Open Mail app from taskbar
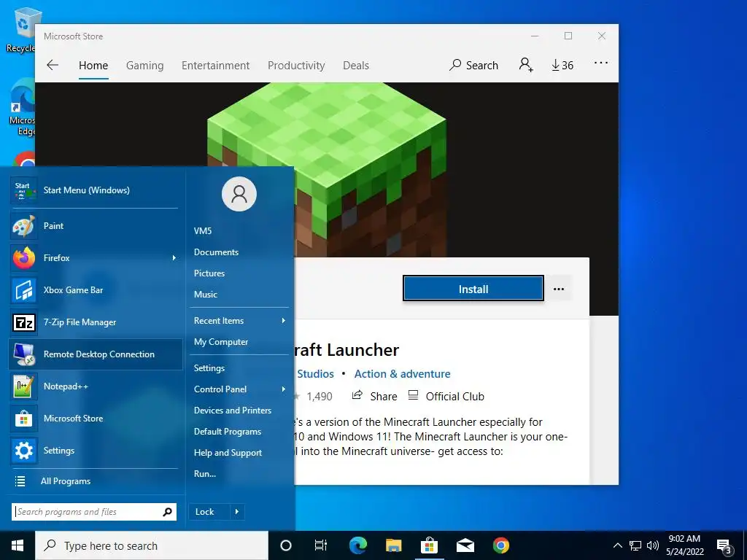This screenshot has height=560, width=747. [x=465, y=545]
